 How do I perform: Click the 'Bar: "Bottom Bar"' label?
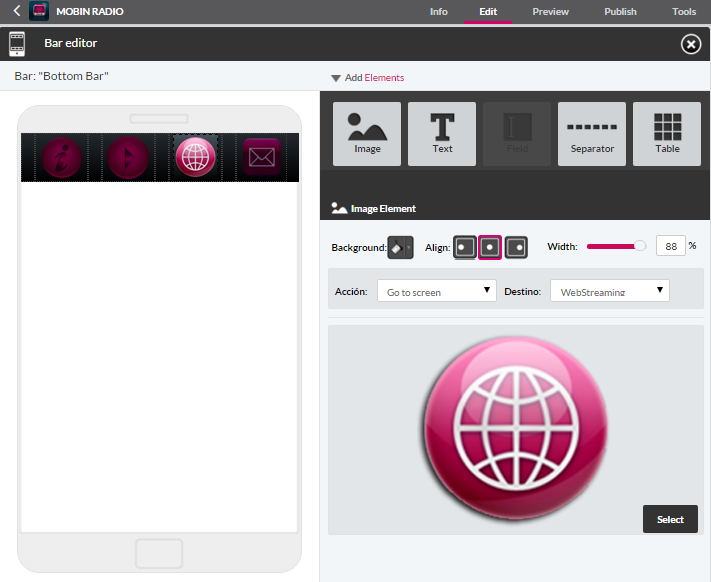(x=61, y=76)
